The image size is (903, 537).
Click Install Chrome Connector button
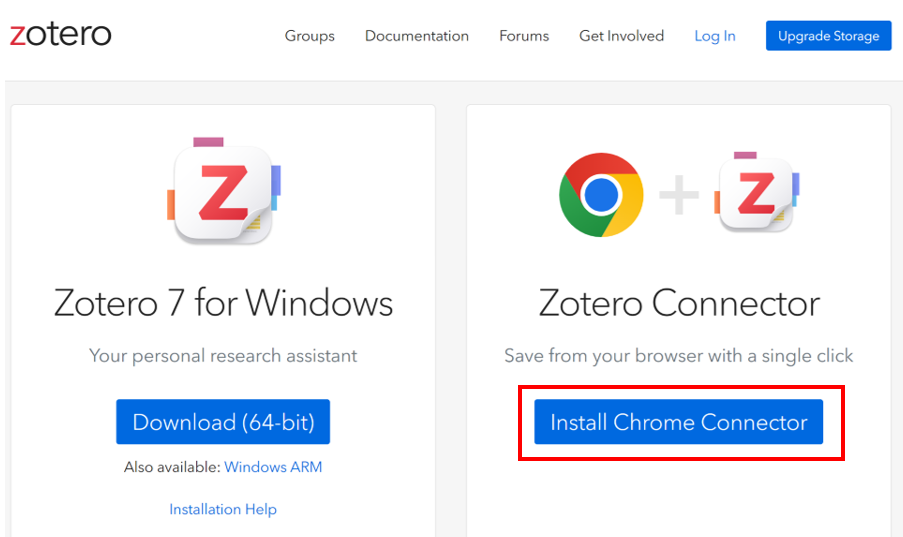(678, 422)
